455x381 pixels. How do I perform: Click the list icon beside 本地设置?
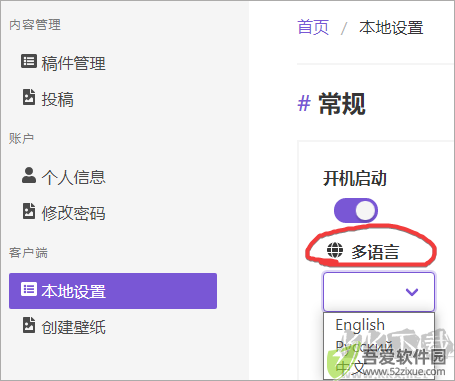[x=29, y=289]
